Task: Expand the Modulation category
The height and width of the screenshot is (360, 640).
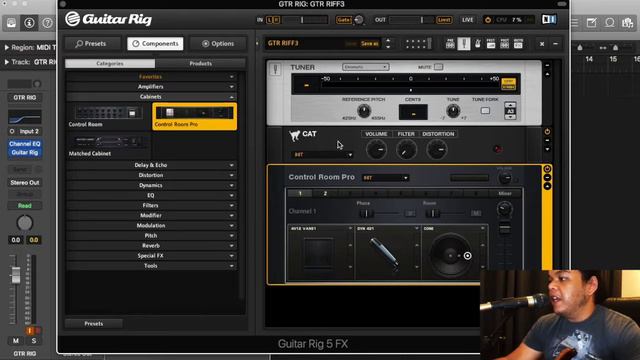Action: [151, 225]
